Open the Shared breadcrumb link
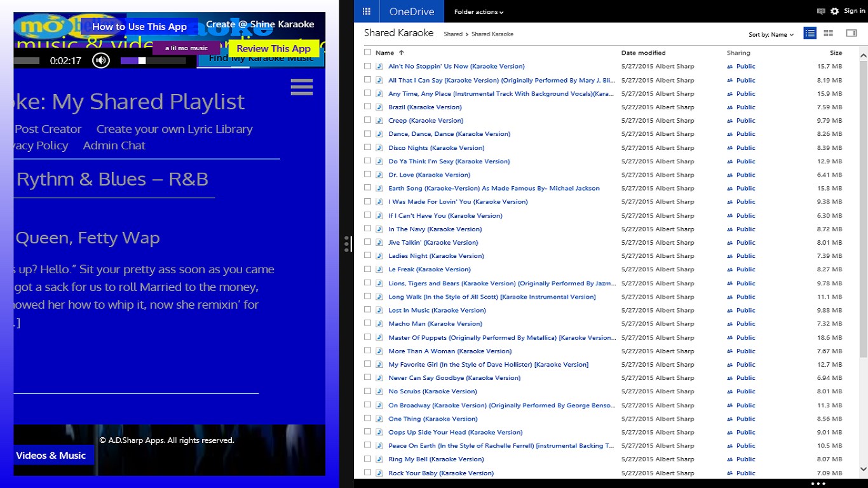This screenshot has width=868, height=488. coord(453,34)
